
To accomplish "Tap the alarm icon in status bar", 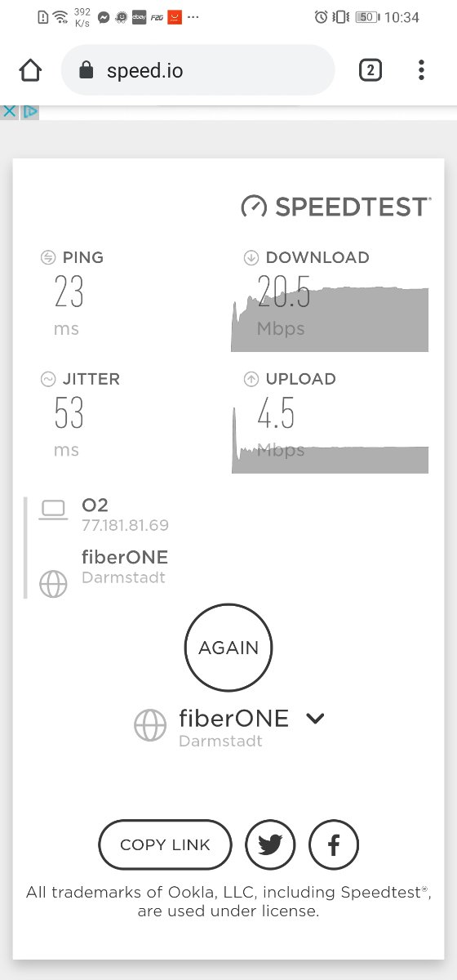I will click(321, 16).
